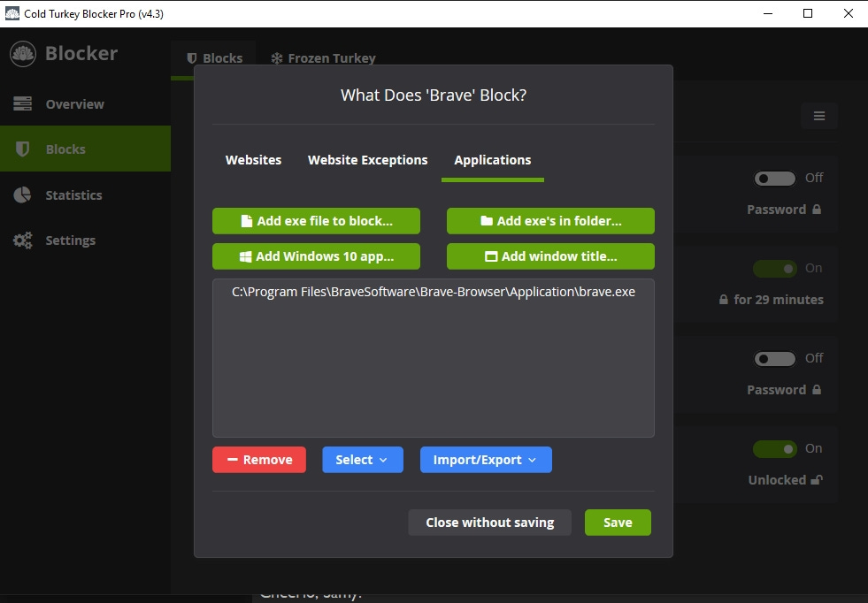
Task: Click the Settings gears icon
Action: point(23,240)
